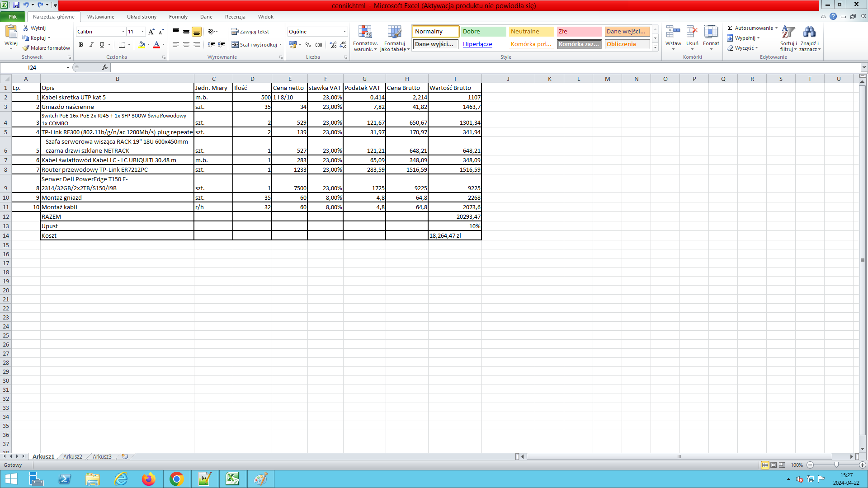
Task: Click the cell borders icon
Action: coord(122,45)
